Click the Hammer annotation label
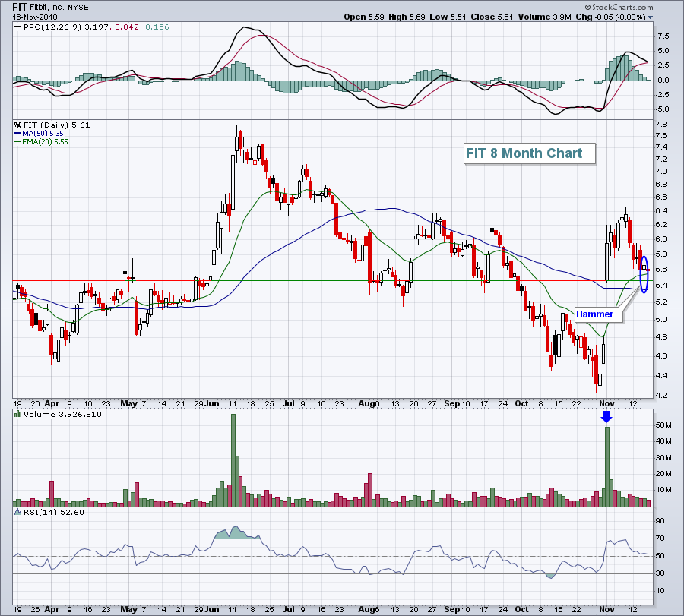684x616 pixels. coord(594,314)
